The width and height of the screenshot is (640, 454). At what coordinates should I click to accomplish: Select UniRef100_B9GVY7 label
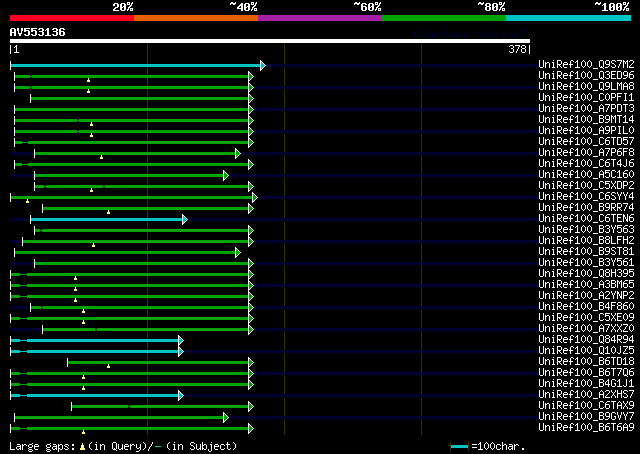[586, 417]
